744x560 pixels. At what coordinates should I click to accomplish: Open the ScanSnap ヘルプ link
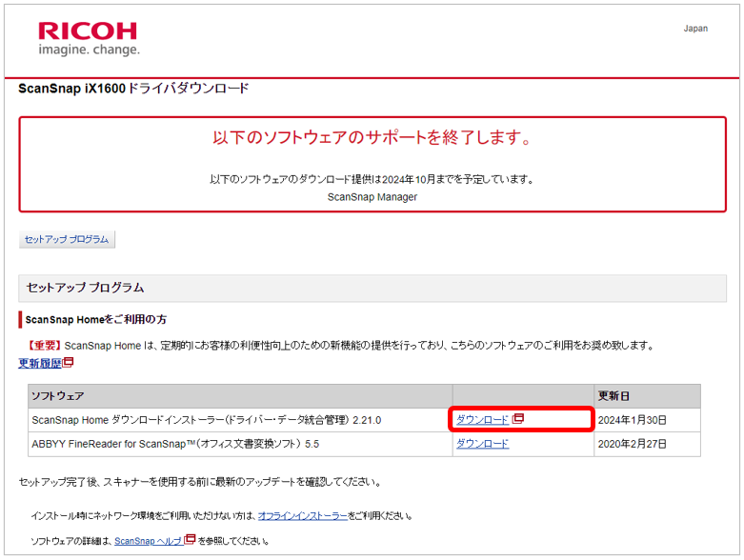pos(149,541)
